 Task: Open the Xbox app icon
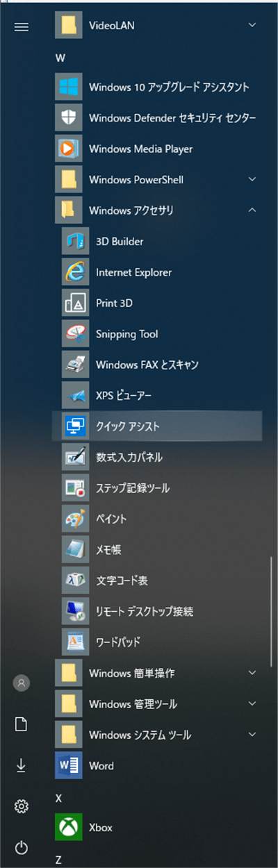point(68,827)
